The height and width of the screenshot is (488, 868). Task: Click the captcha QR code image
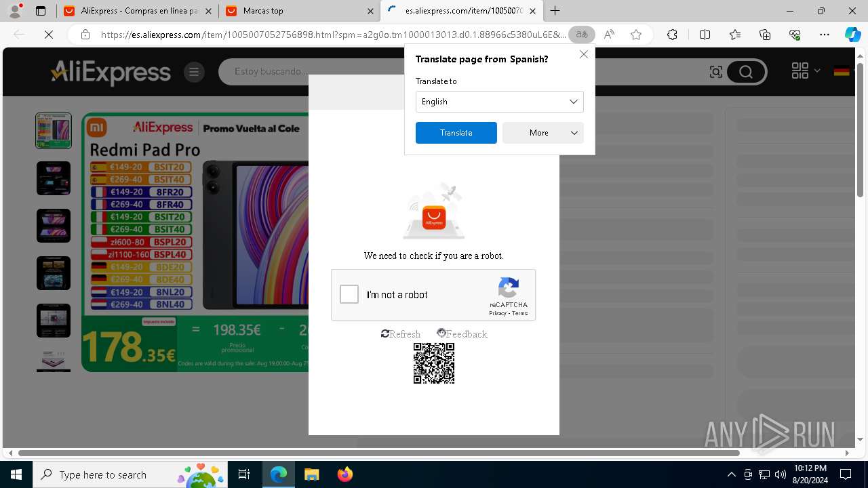click(x=434, y=363)
